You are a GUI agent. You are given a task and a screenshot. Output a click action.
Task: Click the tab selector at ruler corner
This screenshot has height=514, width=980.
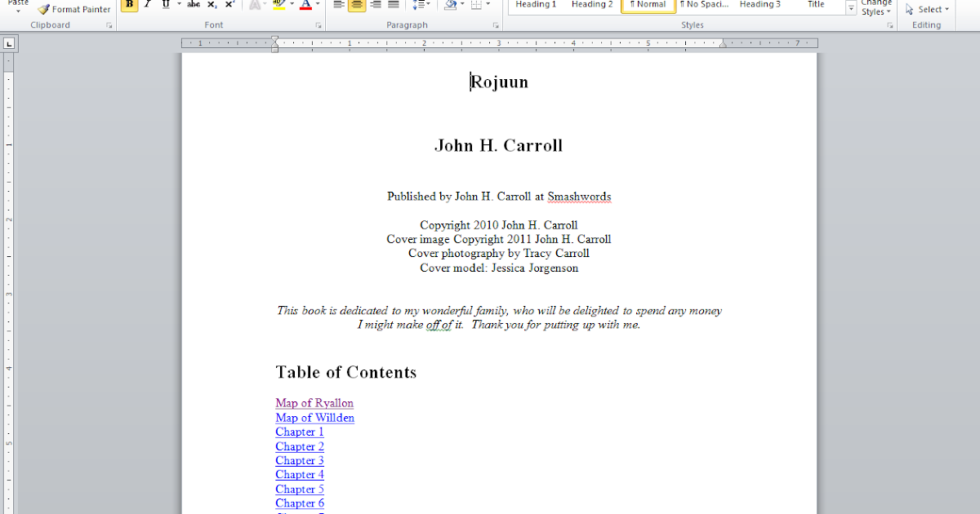click(x=8, y=43)
